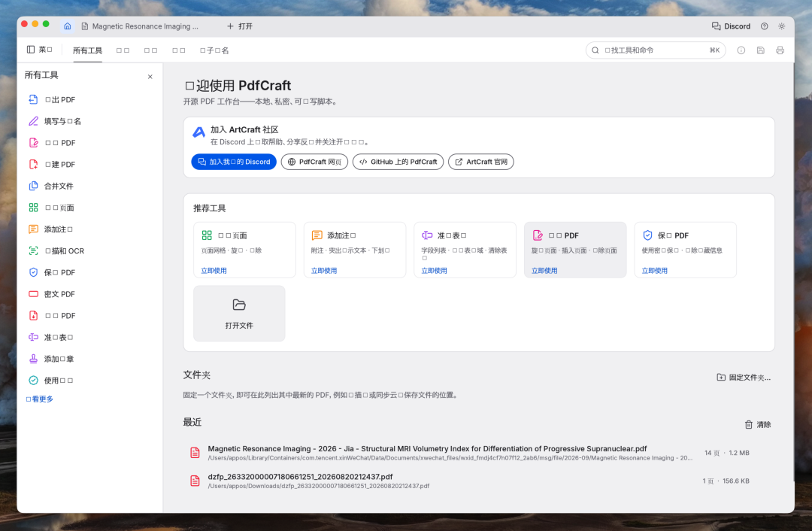The width and height of the screenshot is (812, 531).
Task: Close the 所有工具 side panel
Action: tap(150, 77)
